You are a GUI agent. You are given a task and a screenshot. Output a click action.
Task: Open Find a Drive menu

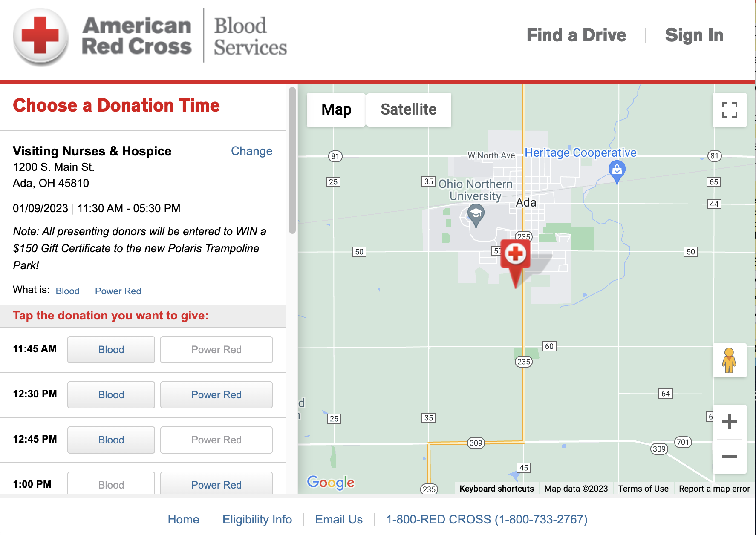[x=576, y=35]
